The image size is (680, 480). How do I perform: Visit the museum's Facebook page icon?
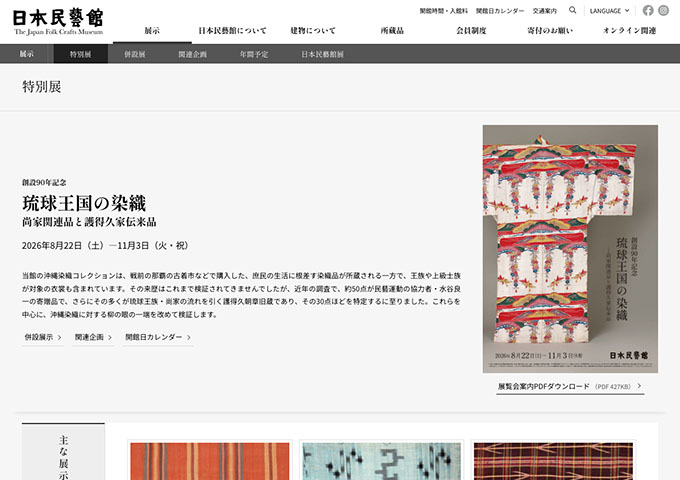pos(648,10)
